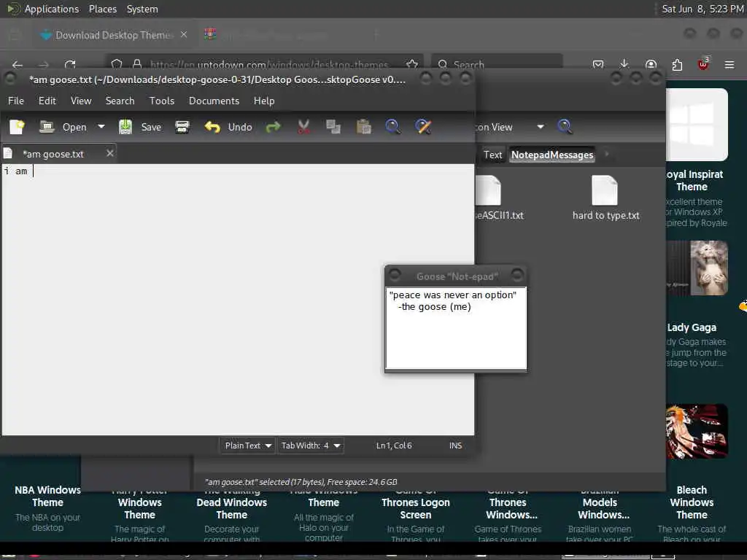The width and height of the screenshot is (747, 560).
Task: Open the Tools menu in text editor
Action: pyautogui.click(x=161, y=101)
